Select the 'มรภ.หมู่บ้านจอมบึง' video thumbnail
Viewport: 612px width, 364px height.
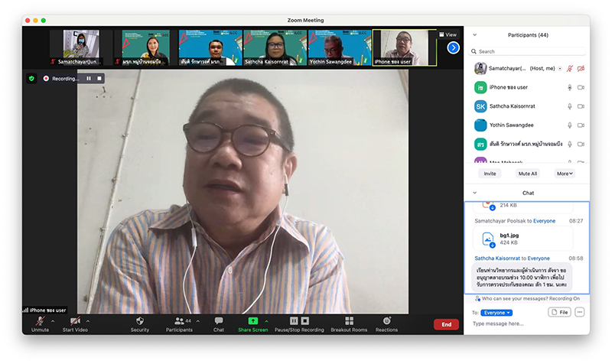(145, 47)
